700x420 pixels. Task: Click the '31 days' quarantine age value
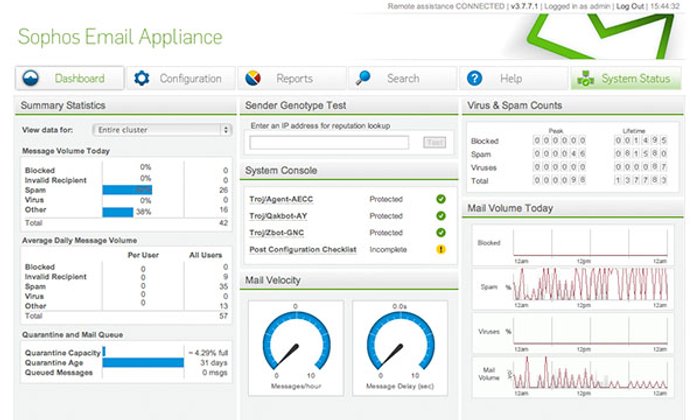pyautogui.click(x=214, y=363)
